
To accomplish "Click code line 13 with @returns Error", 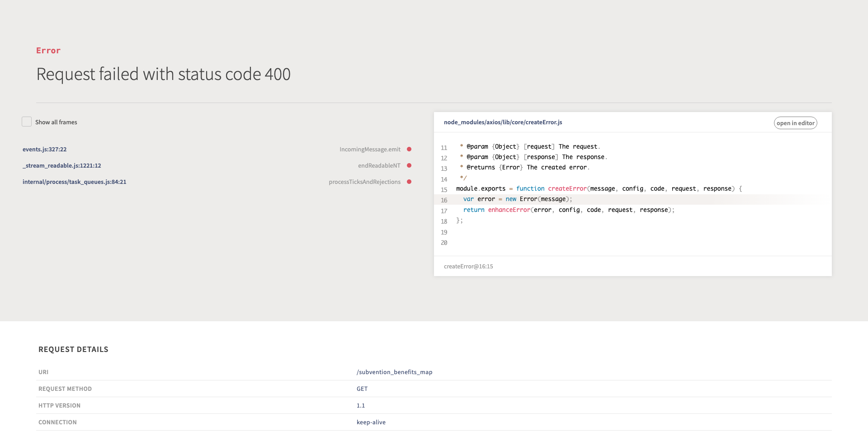I will [525, 168].
